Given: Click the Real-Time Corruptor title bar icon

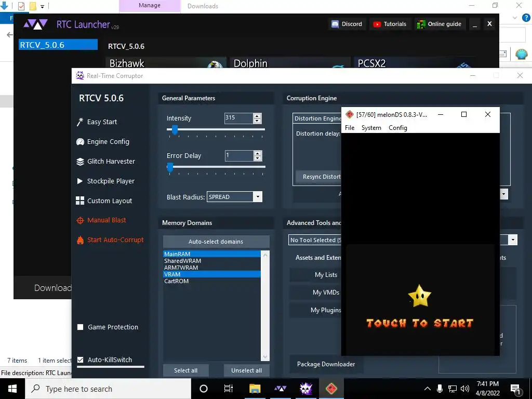Looking at the screenshot, I should coord(79,76).
